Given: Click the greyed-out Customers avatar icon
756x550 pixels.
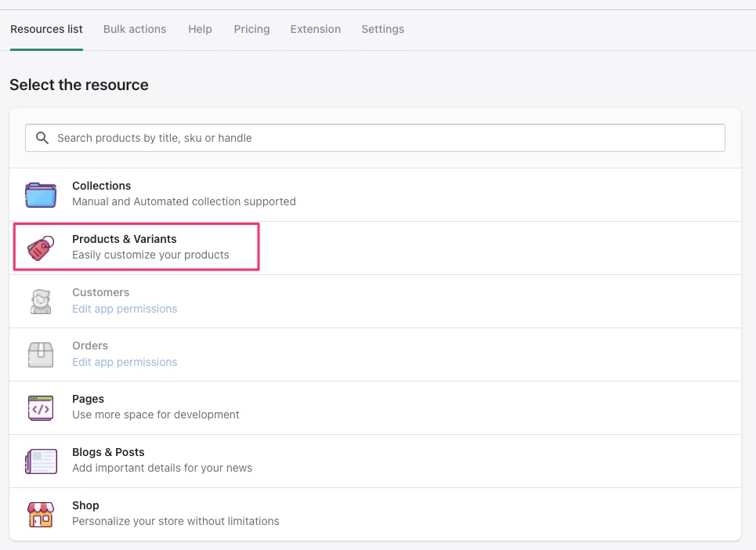Looking at the screenshot, I should click(x=41, y=302).
